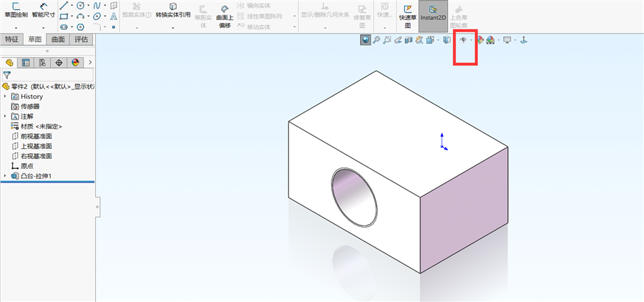Image resolution: width=644 pixels, height=302 pixels.
Task: Open the Rectangle tool dropdown arrow
Action: click(x=72, y=16)
